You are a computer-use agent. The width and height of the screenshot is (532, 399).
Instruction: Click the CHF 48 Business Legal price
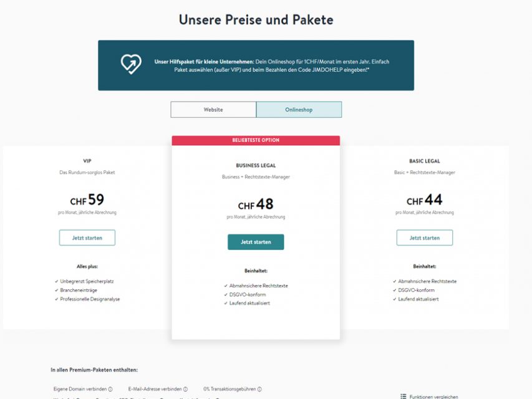[x=256, y=204]
